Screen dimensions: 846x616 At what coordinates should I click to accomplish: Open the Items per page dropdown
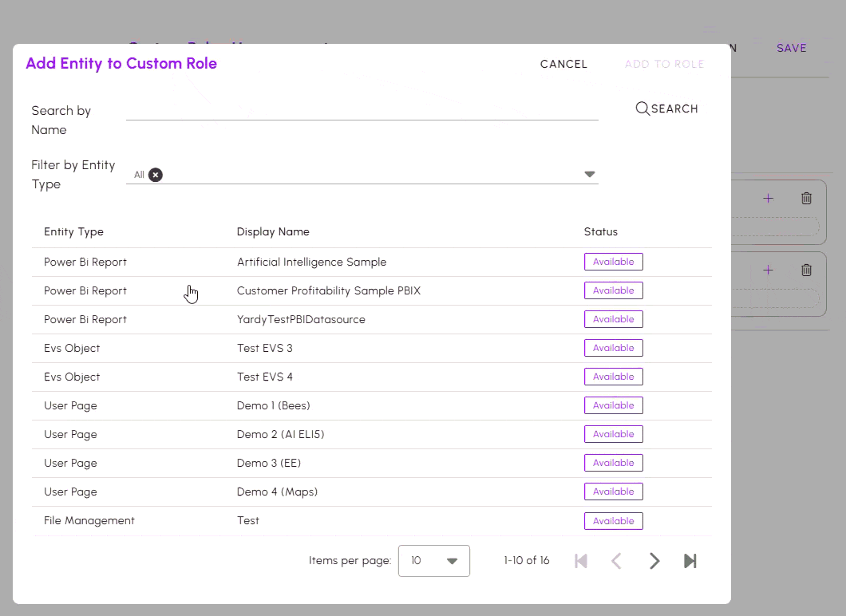(x=433, y=561)
